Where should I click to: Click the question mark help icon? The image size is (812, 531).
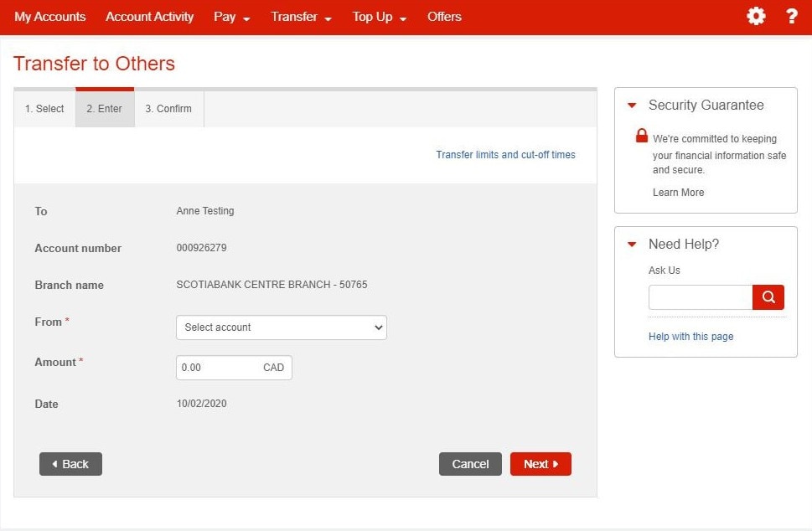(x=790, y=16)
